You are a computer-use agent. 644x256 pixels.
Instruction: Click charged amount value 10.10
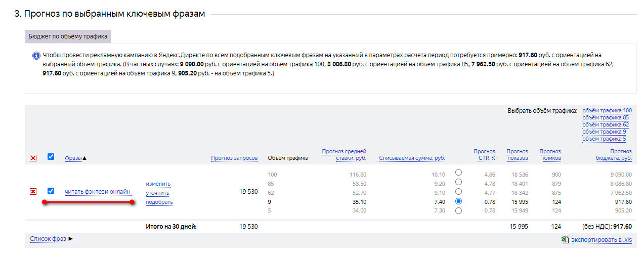click(x=438, y=175)
